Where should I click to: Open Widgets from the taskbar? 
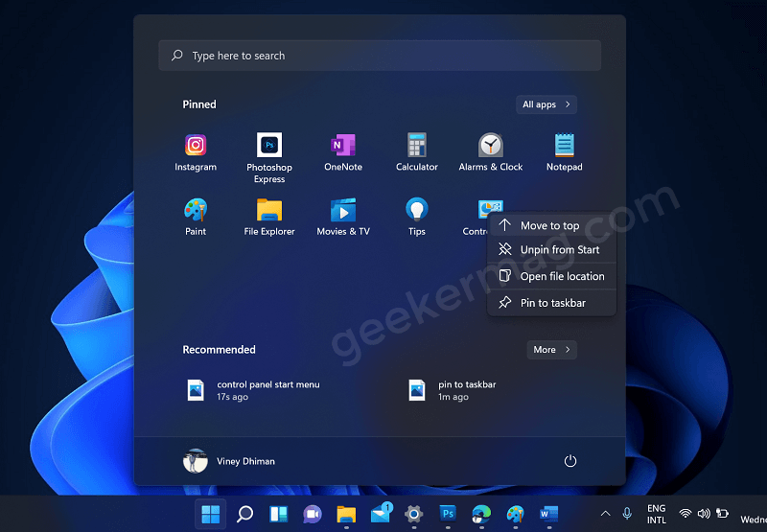[x=278, y=514]
